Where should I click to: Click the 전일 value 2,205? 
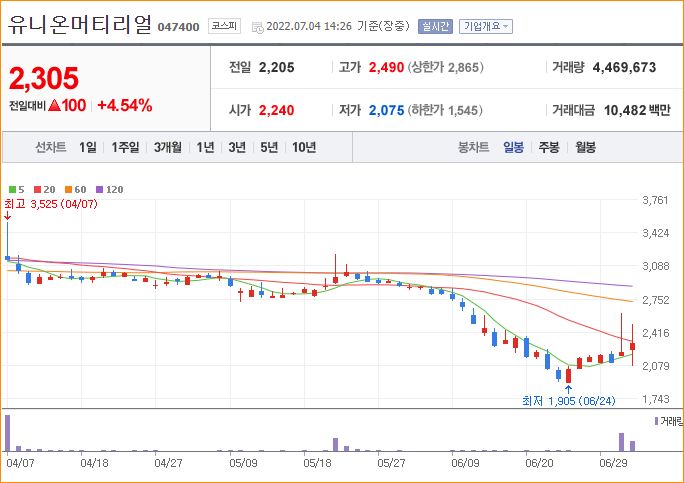[277, 67]
